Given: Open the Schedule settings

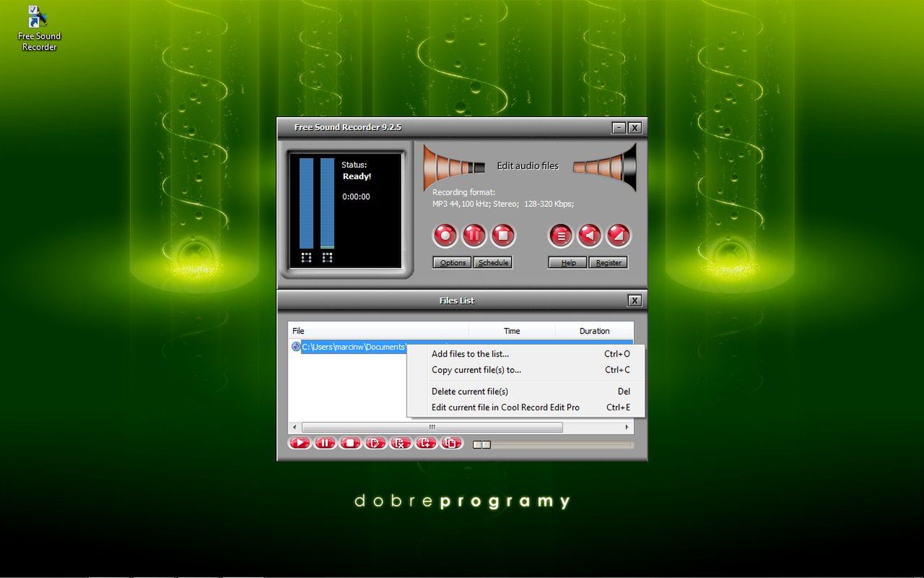Looking at the screenshot, I should tap(493, 262).
